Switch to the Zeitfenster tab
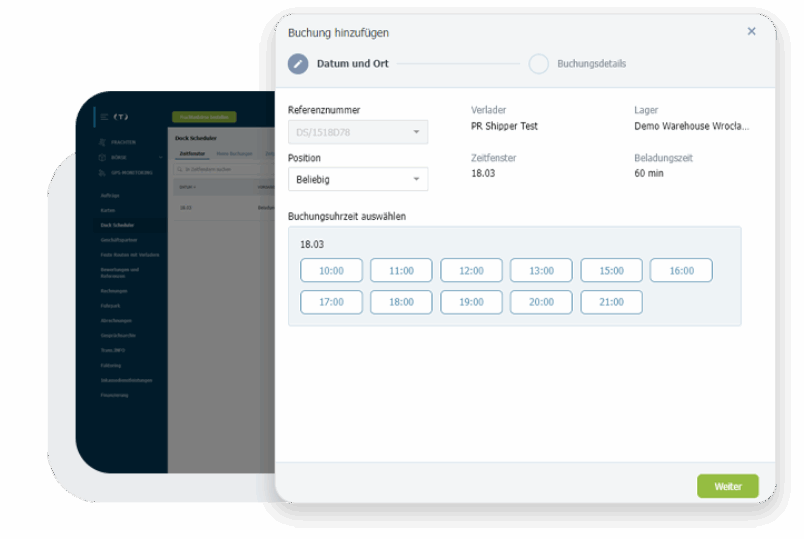This screenshot has width=804, height=539. (191, 154)
